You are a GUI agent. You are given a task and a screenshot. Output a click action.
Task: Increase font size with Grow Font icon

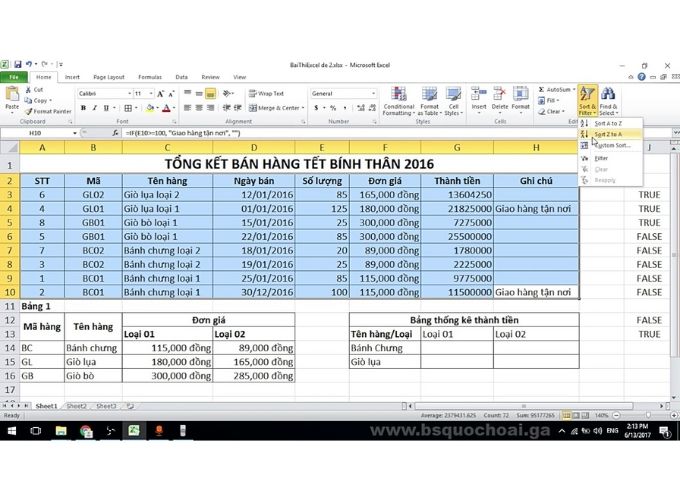coord(161,94)
